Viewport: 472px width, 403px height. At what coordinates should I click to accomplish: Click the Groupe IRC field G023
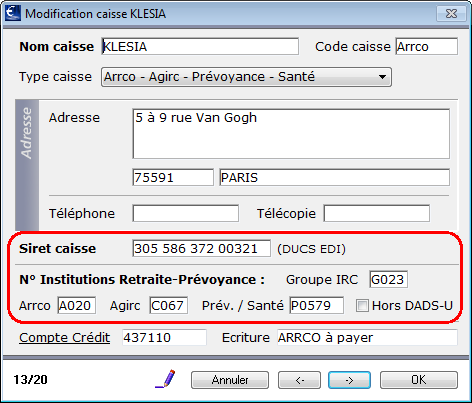point(389,279)
